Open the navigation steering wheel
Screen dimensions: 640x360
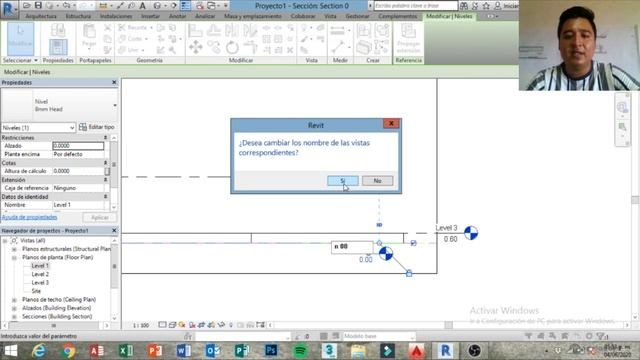622,107
